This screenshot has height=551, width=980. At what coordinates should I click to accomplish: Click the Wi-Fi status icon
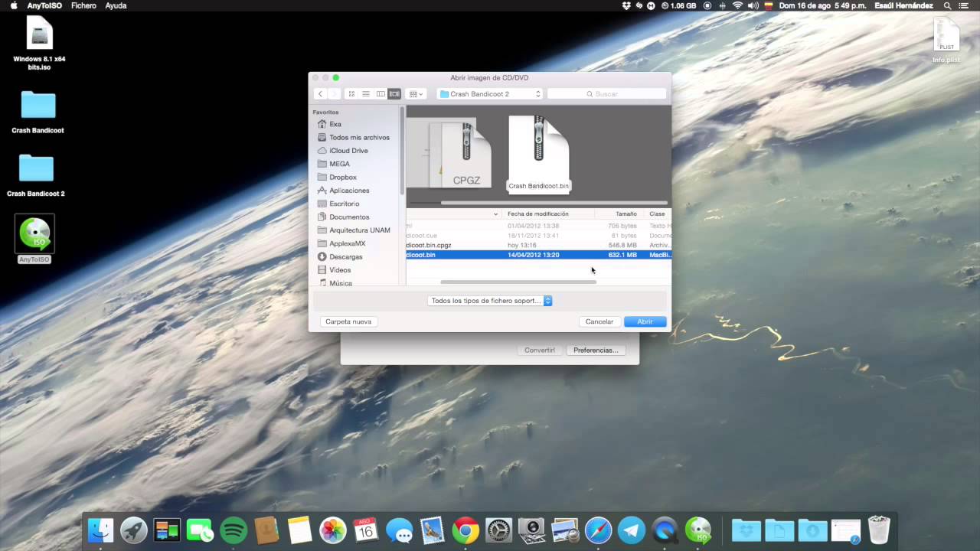(737, 5)
